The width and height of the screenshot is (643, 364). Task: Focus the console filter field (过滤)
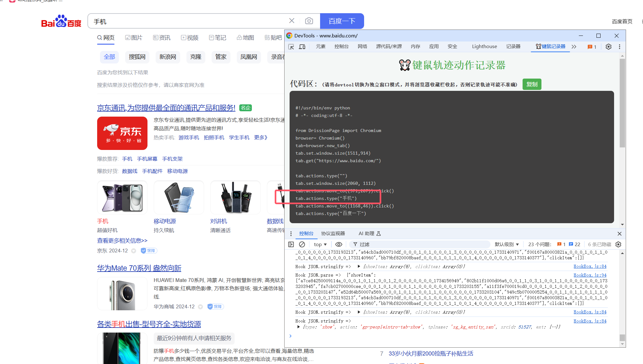point(420,244)
